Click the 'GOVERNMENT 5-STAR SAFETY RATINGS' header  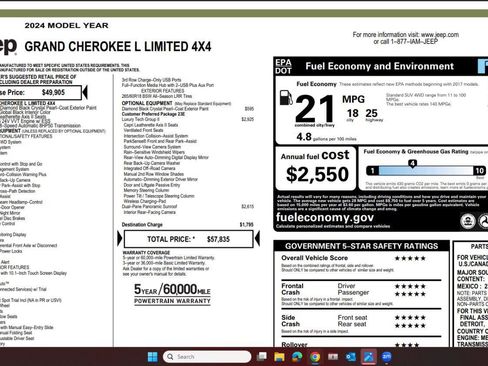pyautogui.click(x=361, y=246)
